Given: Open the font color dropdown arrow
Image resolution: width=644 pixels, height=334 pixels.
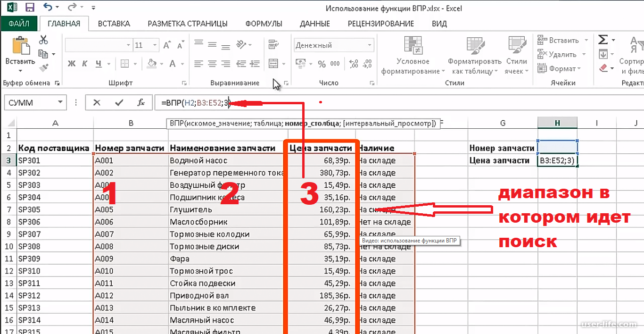Looking at the screenshot, I should click(x=182, y=64).
